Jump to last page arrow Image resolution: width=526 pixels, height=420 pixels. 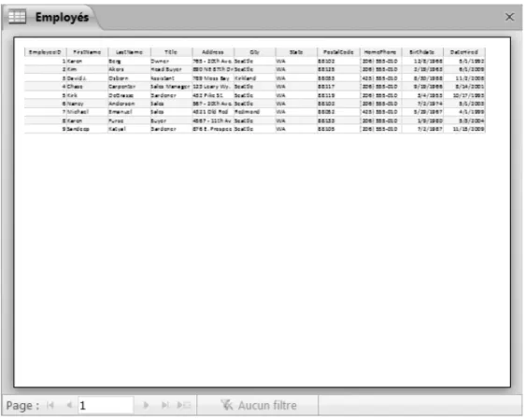click(164, 405)
